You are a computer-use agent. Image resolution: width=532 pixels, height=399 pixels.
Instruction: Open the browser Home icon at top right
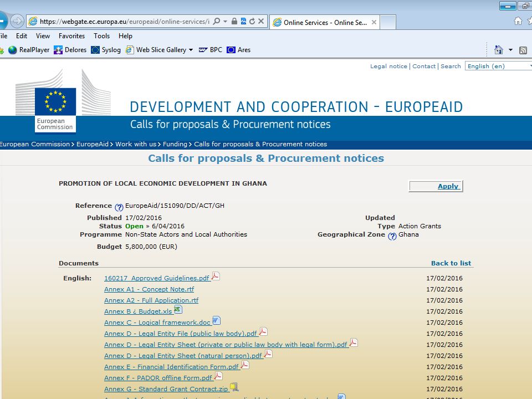pyautogui.click(x=518, y=21)
